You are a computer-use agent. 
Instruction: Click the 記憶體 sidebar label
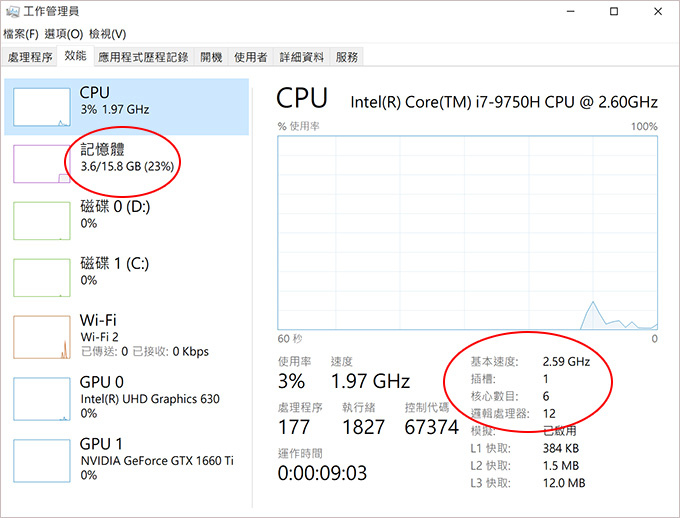coord(103,149)
